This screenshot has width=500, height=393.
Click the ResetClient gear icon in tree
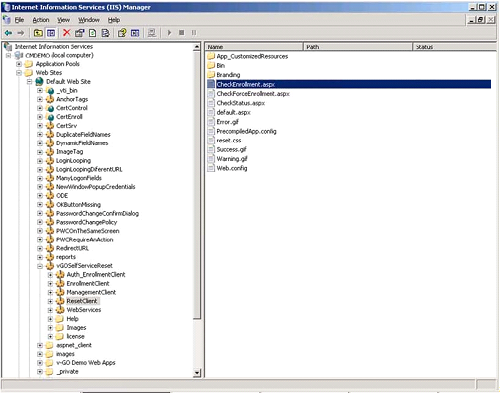[60, 301]
